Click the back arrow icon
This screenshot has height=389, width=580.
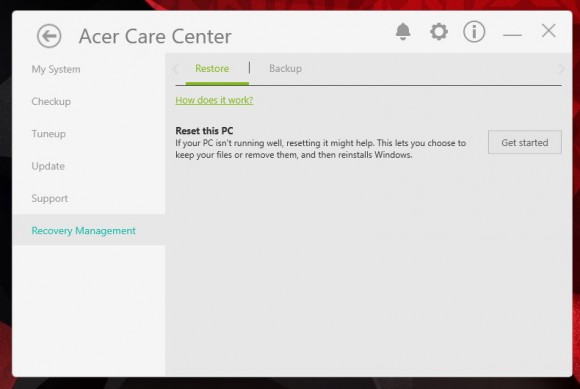49,36
